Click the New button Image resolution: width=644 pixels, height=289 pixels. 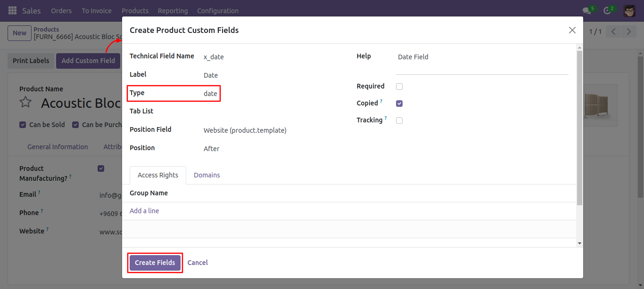pyautogui.click(x=19, y=33)
